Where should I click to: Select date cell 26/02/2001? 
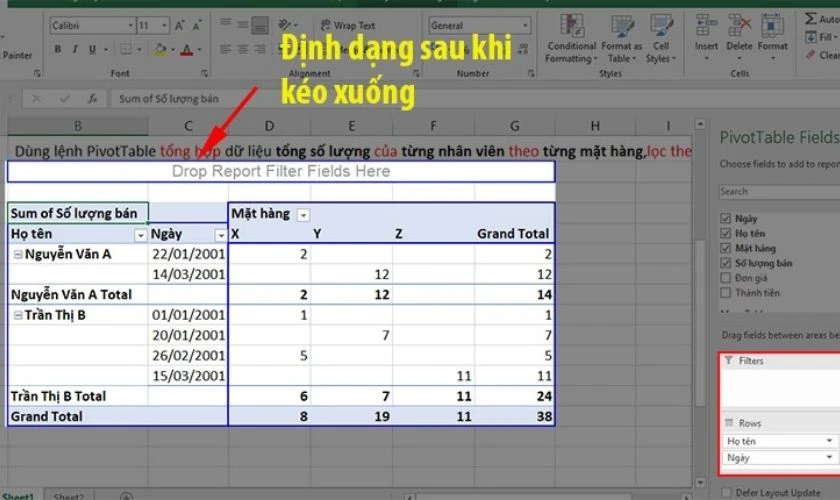pos(188,355)
